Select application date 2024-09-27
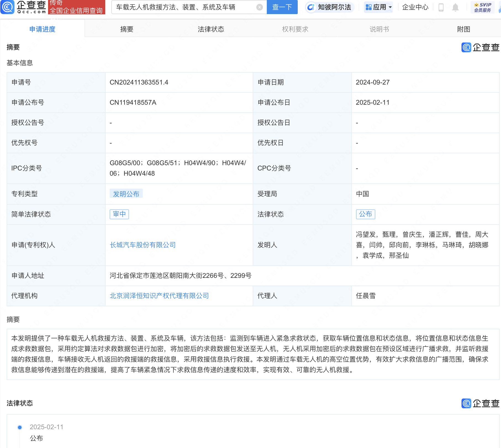Image resolution: width=501 pixels, height=448 pixels. pyautogui.click(x=373, y=82)
